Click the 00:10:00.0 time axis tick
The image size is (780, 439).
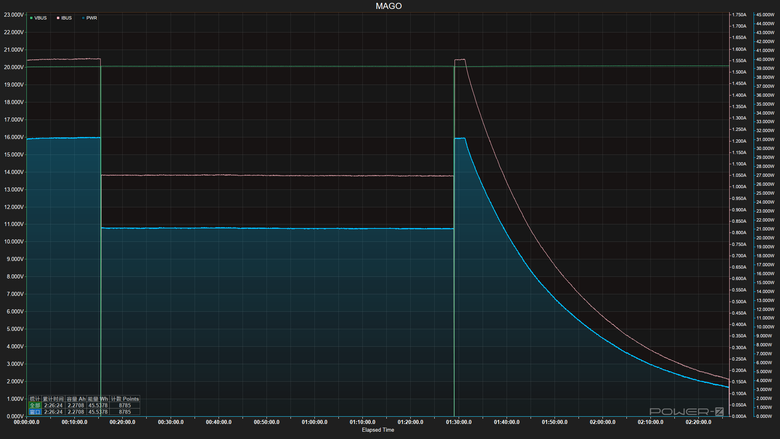[75, 422]
